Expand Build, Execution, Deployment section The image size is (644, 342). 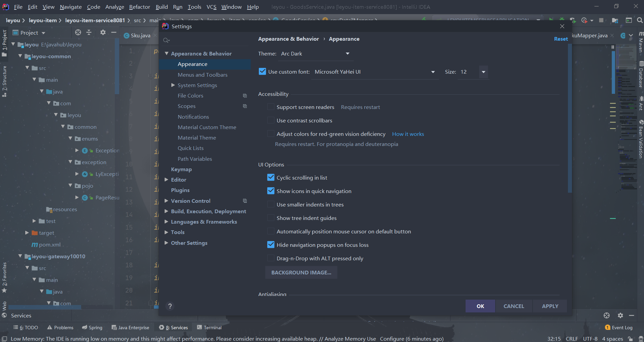click(x=166, y=212)
